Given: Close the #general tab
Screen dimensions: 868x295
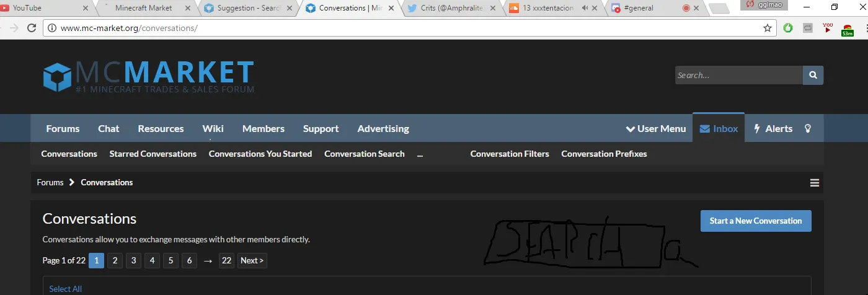Looking at the screenshot, I should pyautogui.click(x=696, y=9).
